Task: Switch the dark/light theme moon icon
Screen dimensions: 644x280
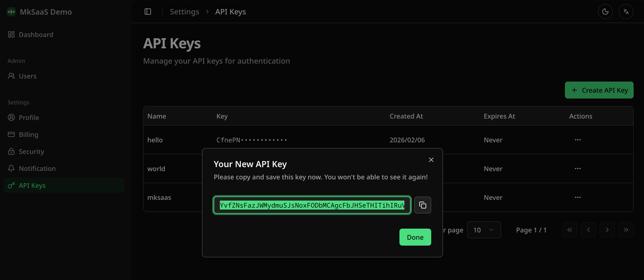Action: click(605, 12)
